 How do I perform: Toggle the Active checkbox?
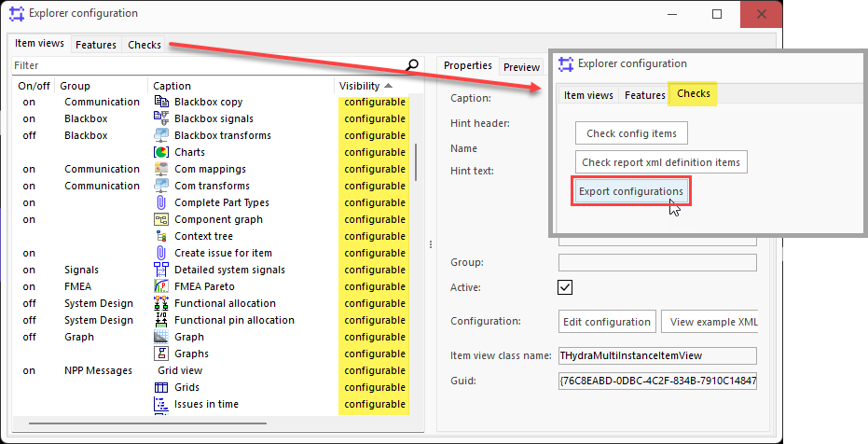[x=565, y=287]
